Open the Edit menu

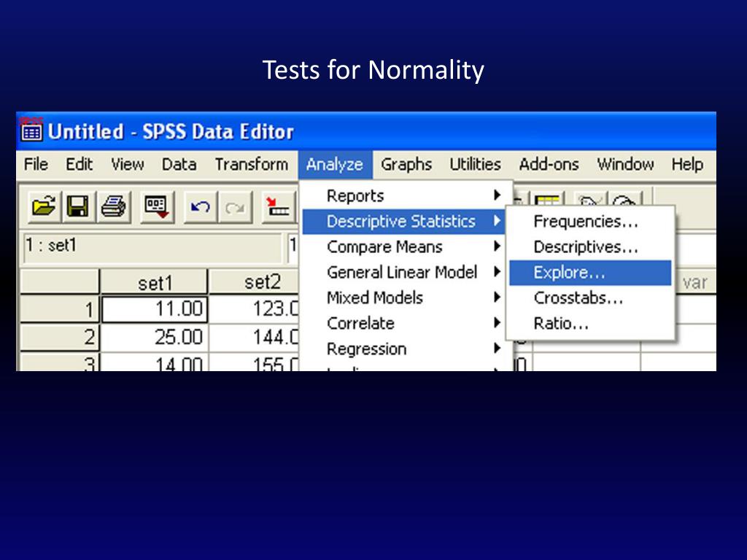(79, 164)
